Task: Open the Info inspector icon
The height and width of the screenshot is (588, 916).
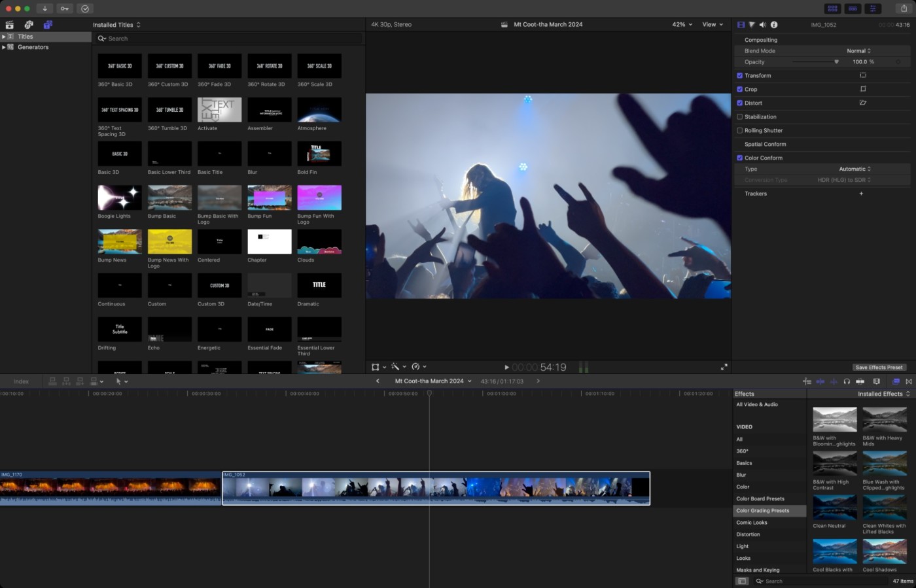Action: [774, 25]
